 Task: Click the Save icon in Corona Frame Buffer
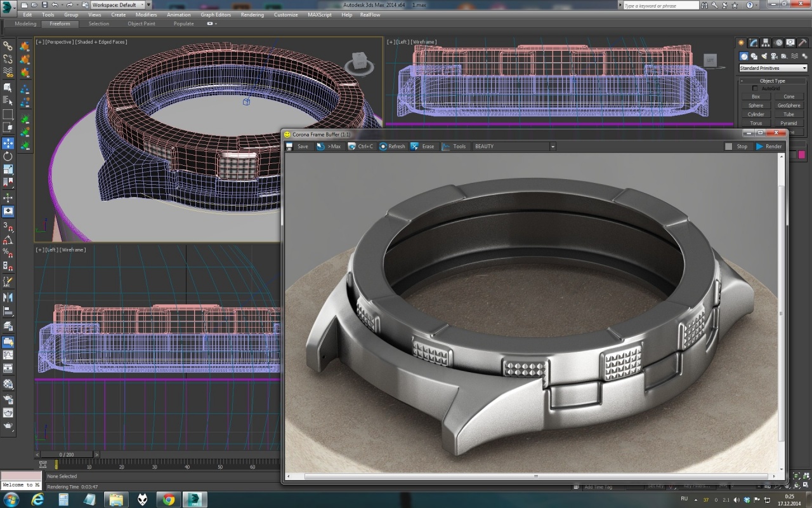pyautogui.click(x=290, y=147)
